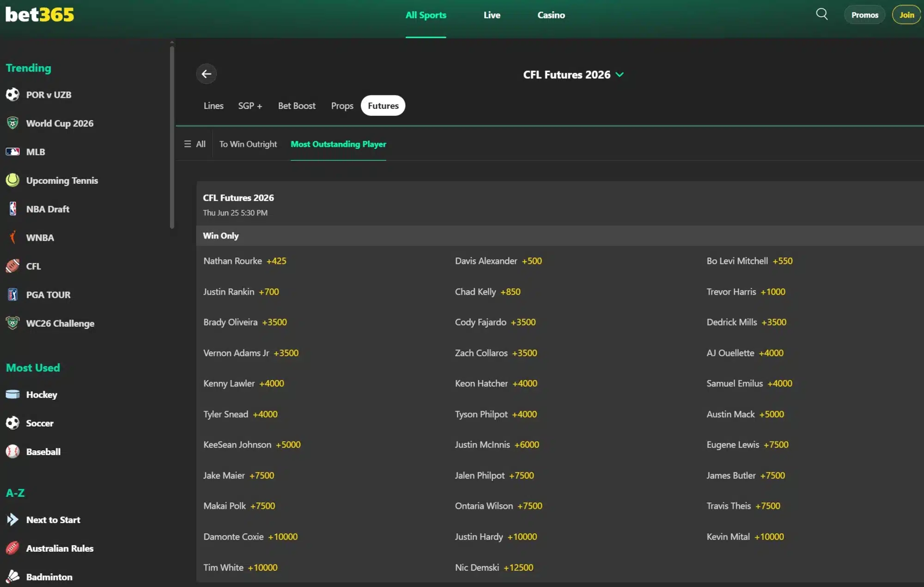The image size is (924, 587).
Task: Click the Badminton shuttlecock icon
Action: point(12,577)
